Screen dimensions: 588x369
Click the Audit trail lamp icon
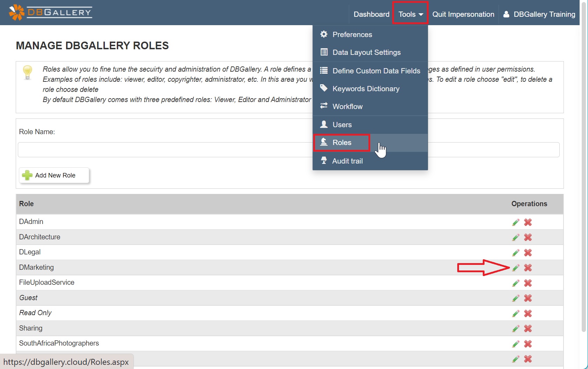[x=324, y=160]
